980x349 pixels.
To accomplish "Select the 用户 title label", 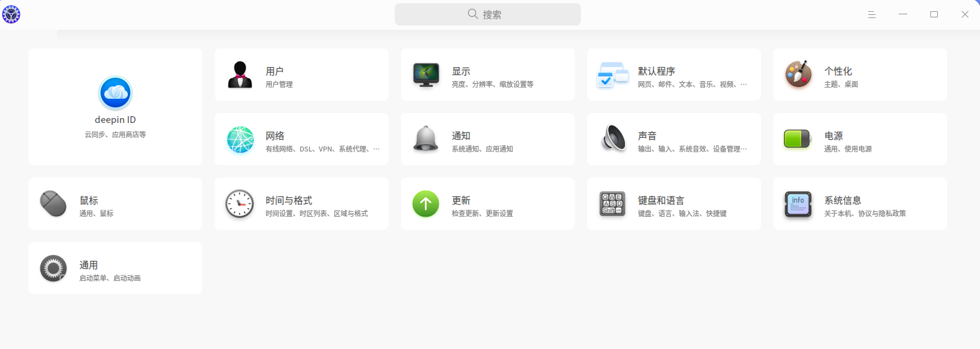I will (x=275, y=71).
